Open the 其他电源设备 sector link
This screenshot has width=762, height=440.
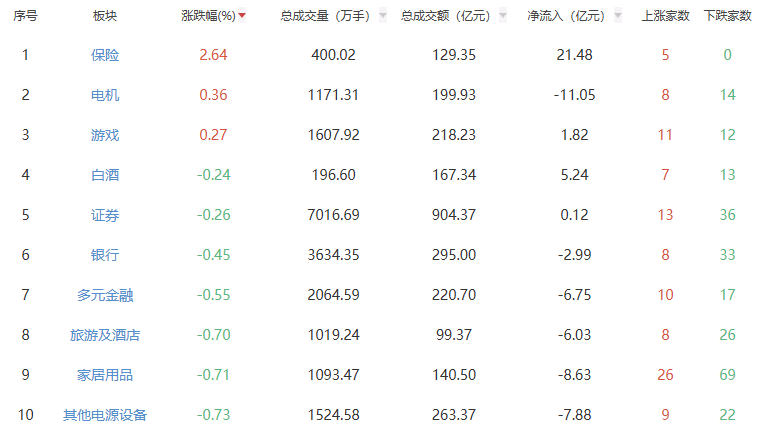pos(105,415)
